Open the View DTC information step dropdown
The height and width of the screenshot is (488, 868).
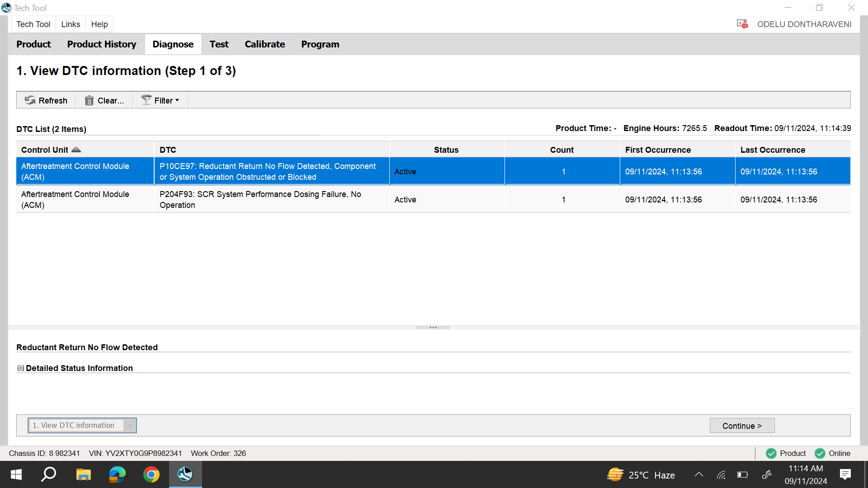(x=130, y=425)
